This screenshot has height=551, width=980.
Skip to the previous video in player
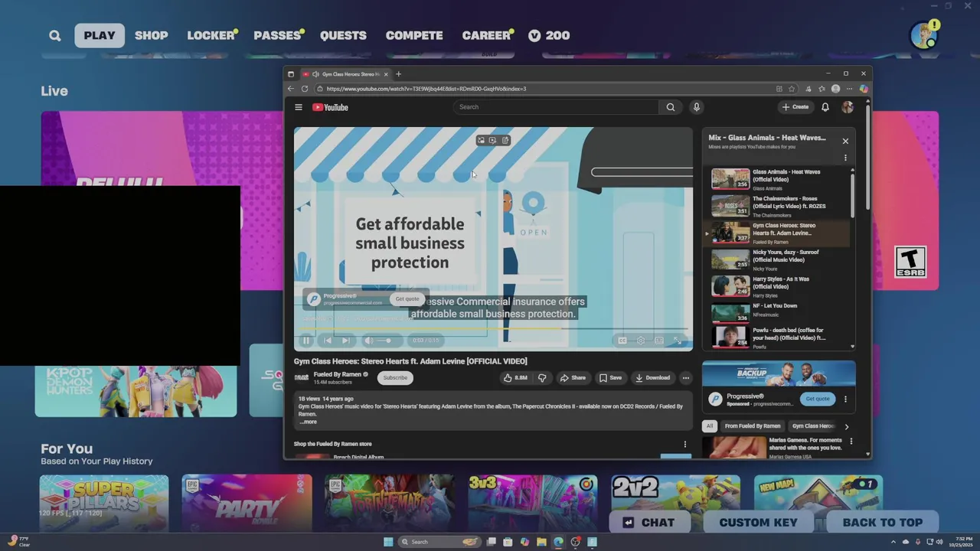click(x=328, y=341)
